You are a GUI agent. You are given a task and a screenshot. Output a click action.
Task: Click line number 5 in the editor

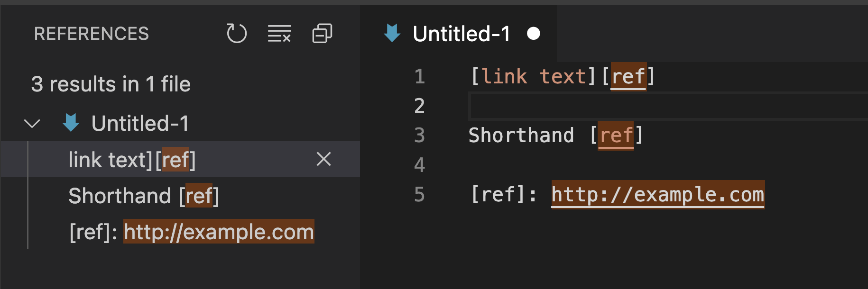click(419, 194)
